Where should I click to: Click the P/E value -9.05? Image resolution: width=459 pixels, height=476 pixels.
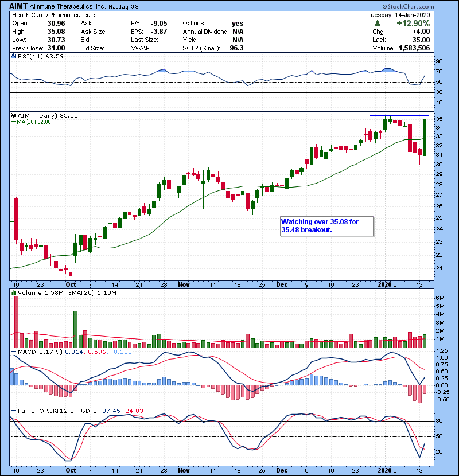pyautogui.click(x=159, y=24)
